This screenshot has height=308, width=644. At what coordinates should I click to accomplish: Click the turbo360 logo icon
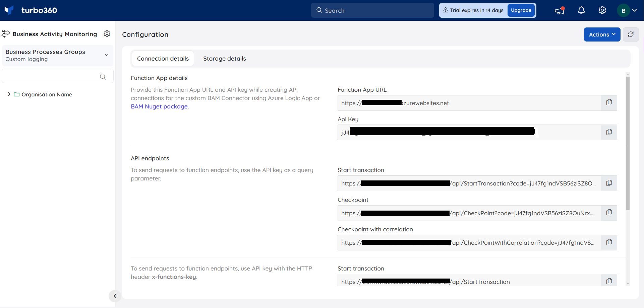9,10
